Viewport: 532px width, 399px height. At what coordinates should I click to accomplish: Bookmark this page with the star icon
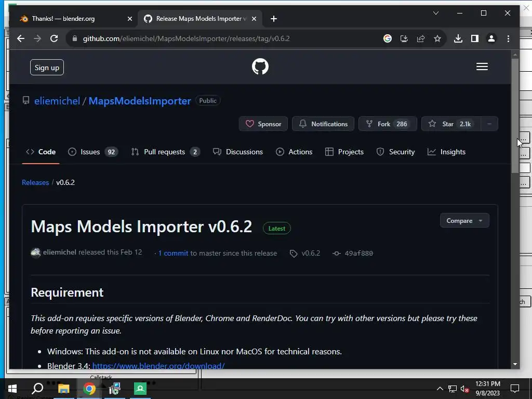437,38
